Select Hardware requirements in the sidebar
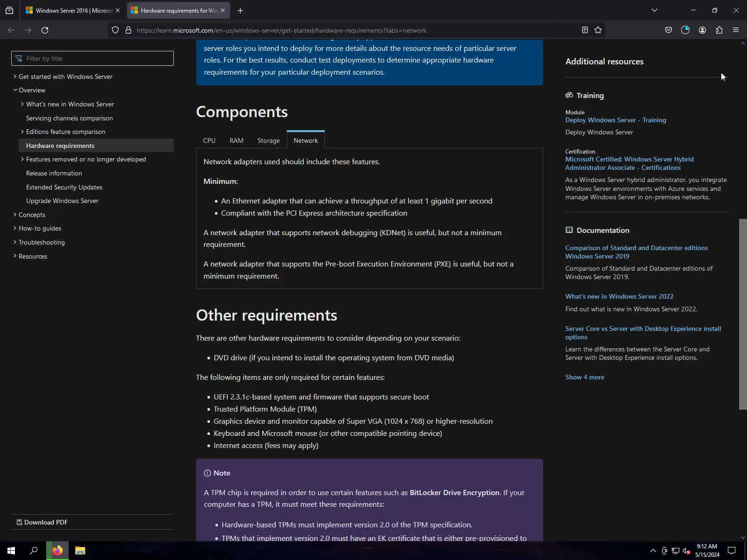This screenshot has height=560, width=747. coord(96,146)
